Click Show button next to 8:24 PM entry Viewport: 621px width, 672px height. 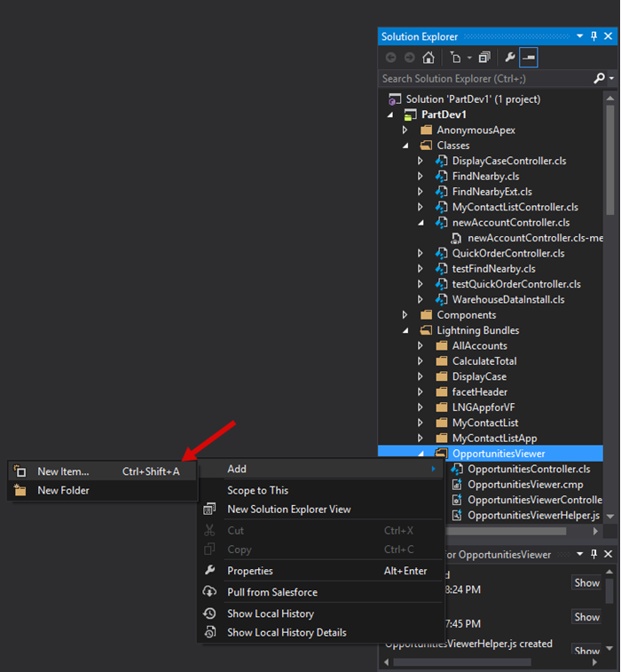click(586, 583)
